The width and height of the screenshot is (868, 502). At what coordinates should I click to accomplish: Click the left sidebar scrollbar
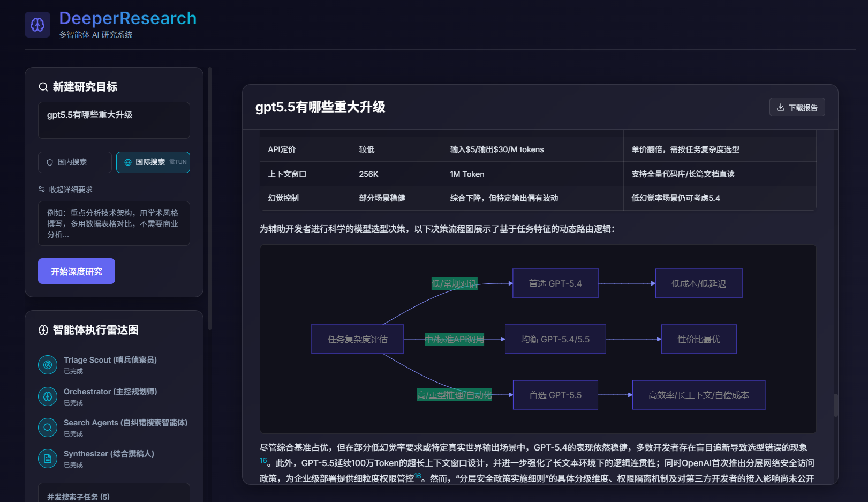point(210,198)
